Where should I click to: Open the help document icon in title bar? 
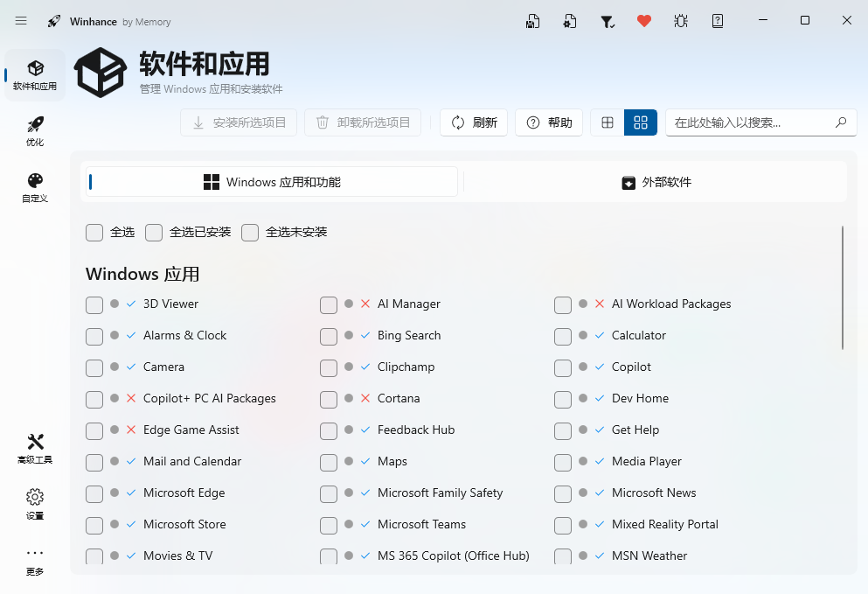click(x=718, y=21)
